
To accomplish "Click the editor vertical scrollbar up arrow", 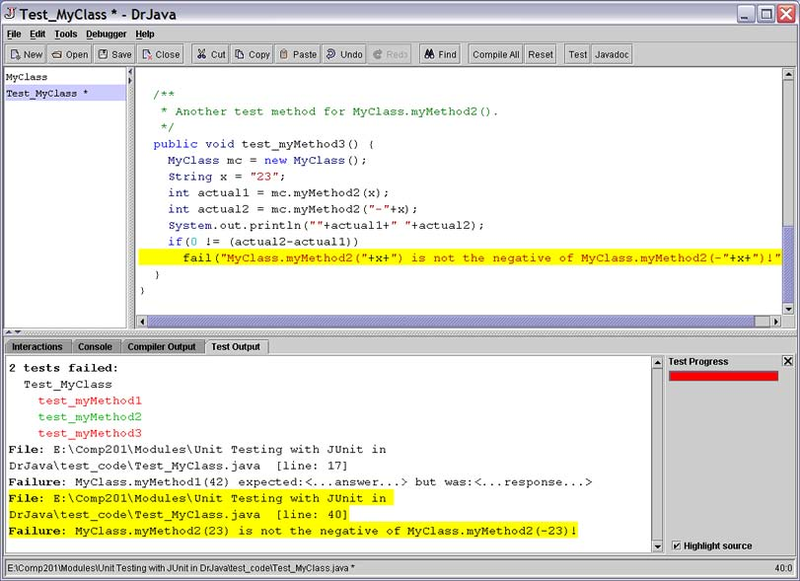I will [x=788, y=74].
